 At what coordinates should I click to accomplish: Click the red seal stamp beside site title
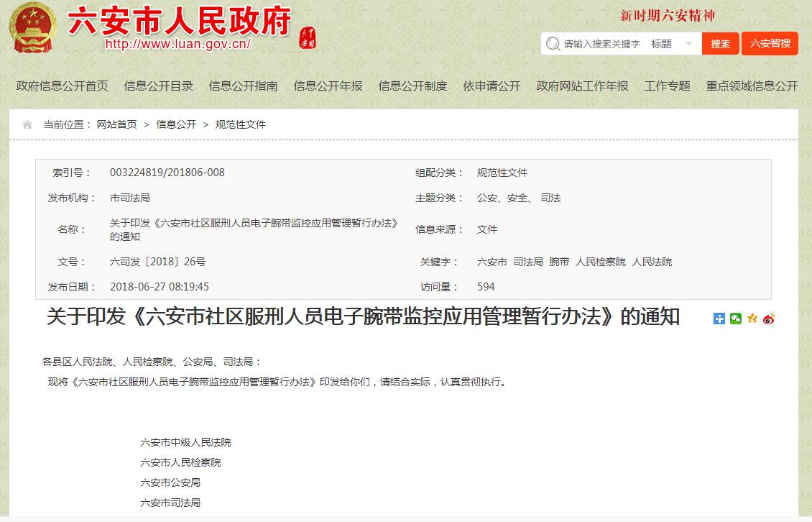pyautogui.click(x=308, y=38)
